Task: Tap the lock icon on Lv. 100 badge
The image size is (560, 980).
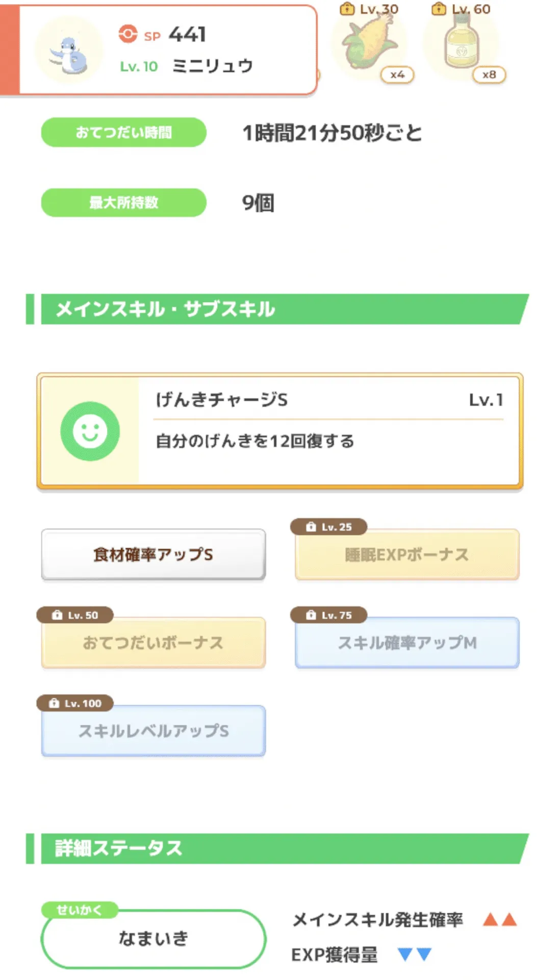Action: point(54,703)
